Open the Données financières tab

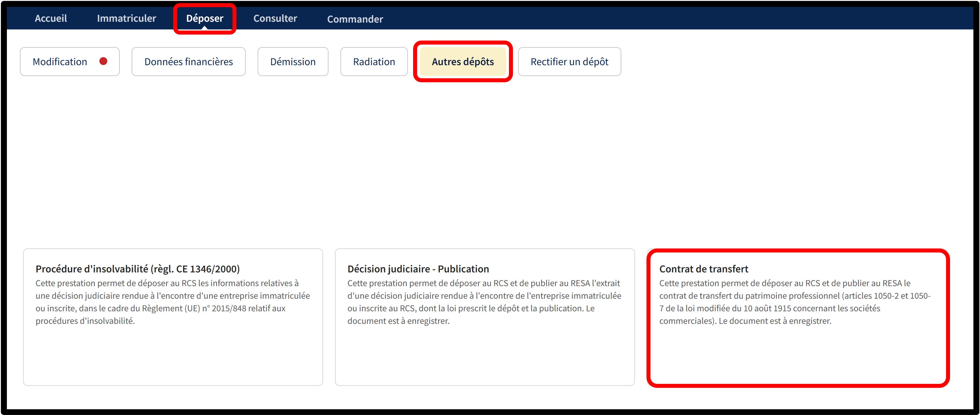pyautogui.click(x=188, y=62)
